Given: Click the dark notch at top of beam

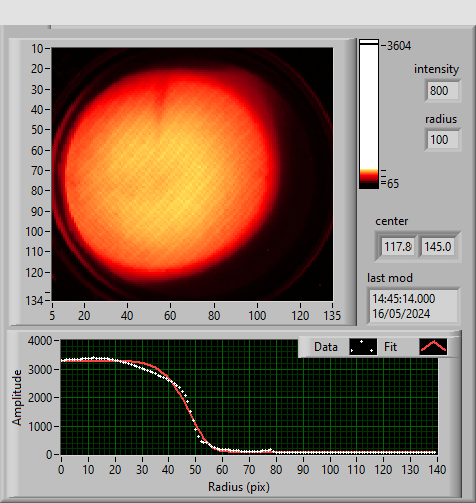Looking at the screenshot, I should click(x=162, y=95).
